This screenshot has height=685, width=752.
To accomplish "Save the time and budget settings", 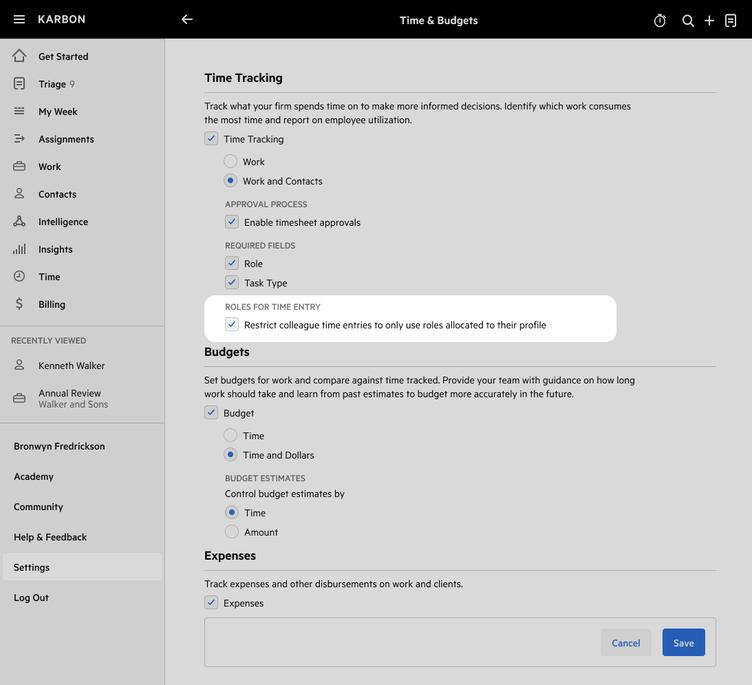I will click(683, 643).
